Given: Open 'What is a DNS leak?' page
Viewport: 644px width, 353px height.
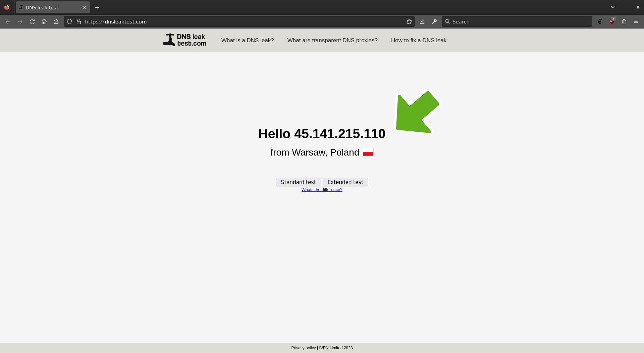Looking at the screenshot, I should 248,40.
